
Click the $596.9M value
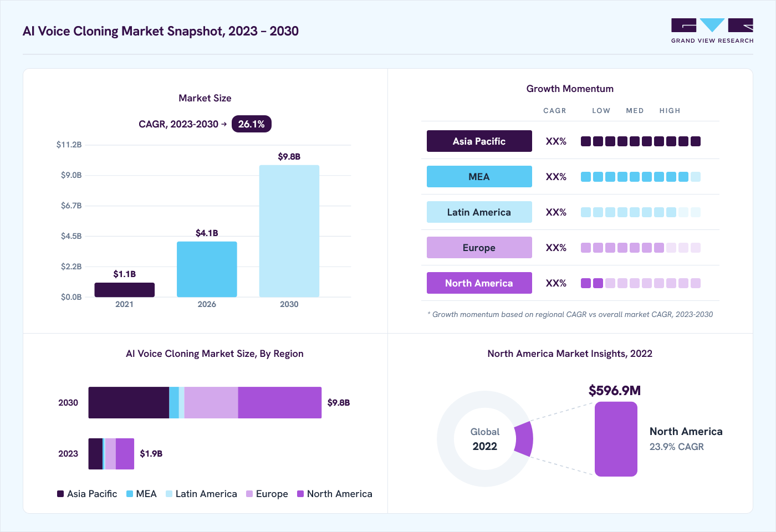615,391
